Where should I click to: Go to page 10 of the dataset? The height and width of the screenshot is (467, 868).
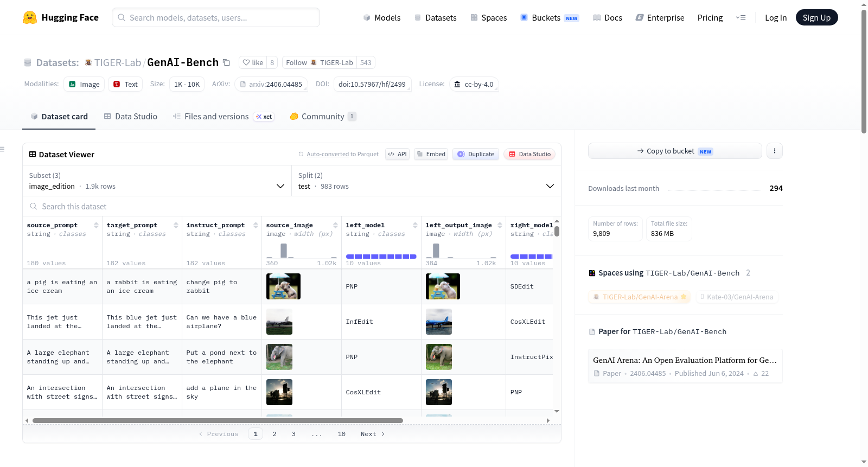(342, 434)
